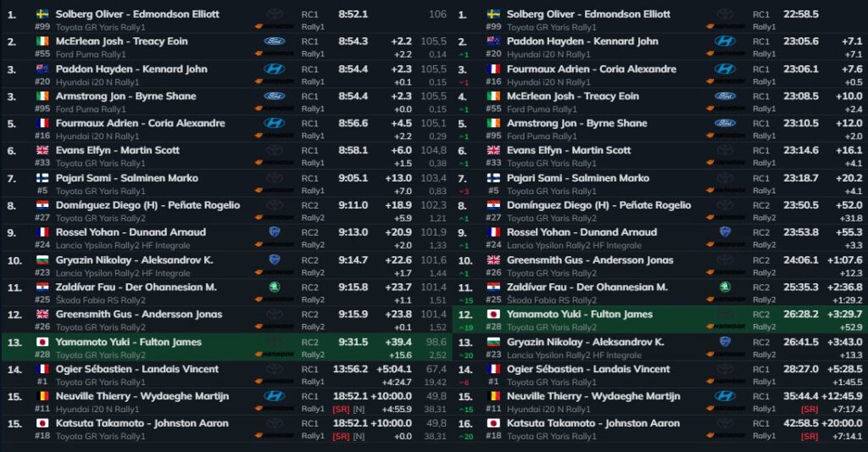Click the Belgian flag next to Neuville, overall standings

(x=493, y=396)
